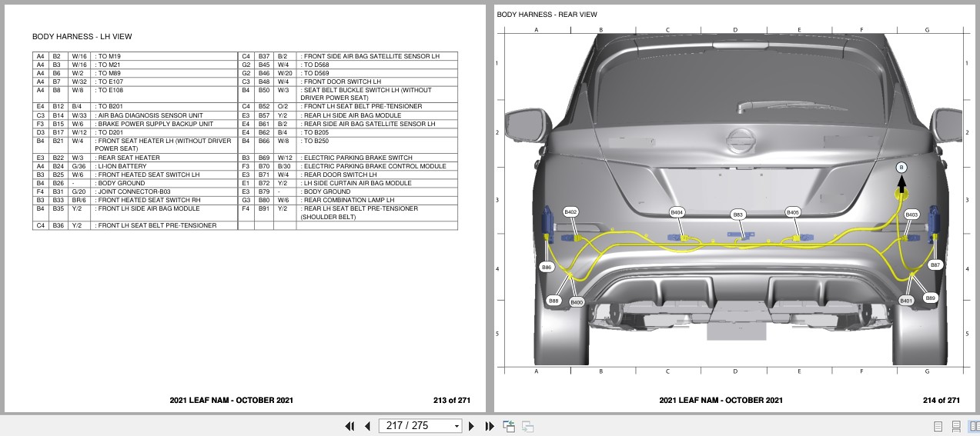Viewport: 980px width, 436px height.
Task: Select the two-page side-by-side view
Action: tap(973, 426)
